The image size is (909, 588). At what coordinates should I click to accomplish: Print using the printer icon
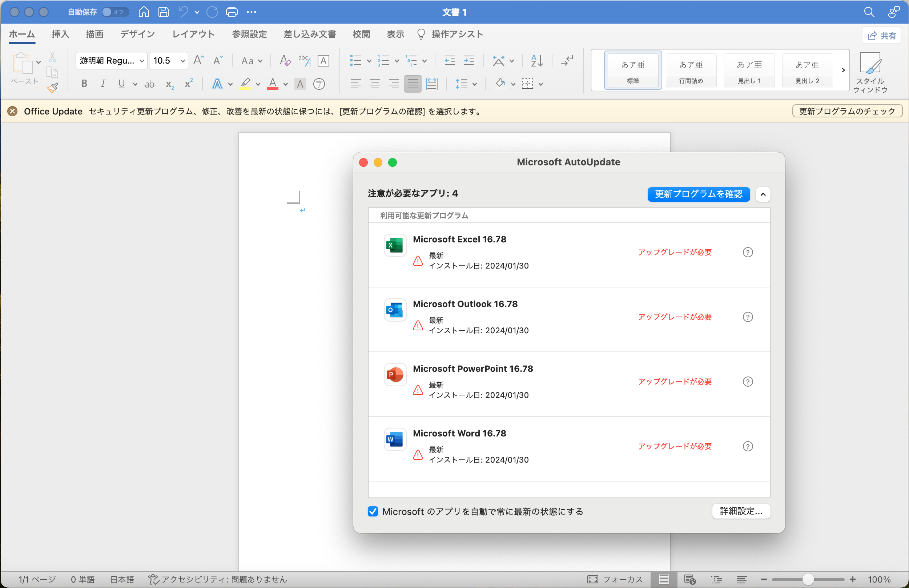click(232, 12)
